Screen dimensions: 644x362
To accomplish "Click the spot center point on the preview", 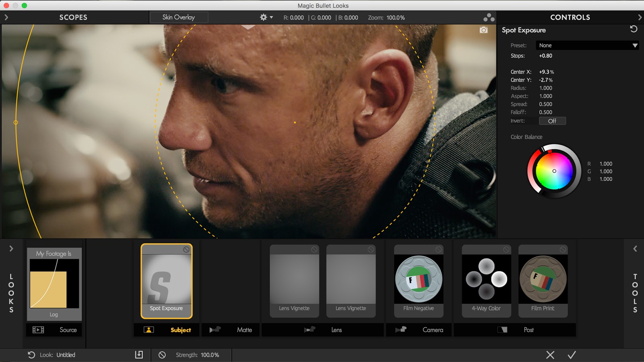I will (x=295, y=122).
